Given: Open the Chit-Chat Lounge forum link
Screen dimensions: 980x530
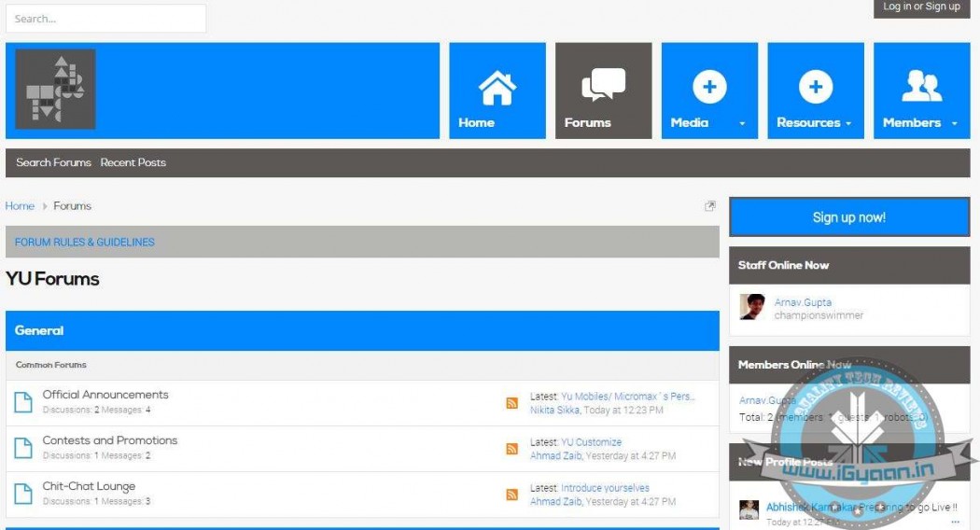Looking at the screenshot, I should click(89, 486).
